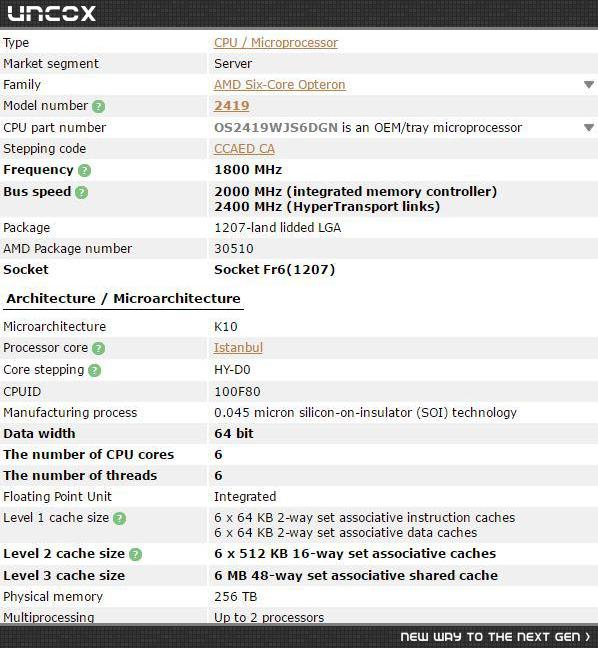This screenshot has height=648, width=598.
Task: Open help for Level 1 cache size
Action: [119, 518]
